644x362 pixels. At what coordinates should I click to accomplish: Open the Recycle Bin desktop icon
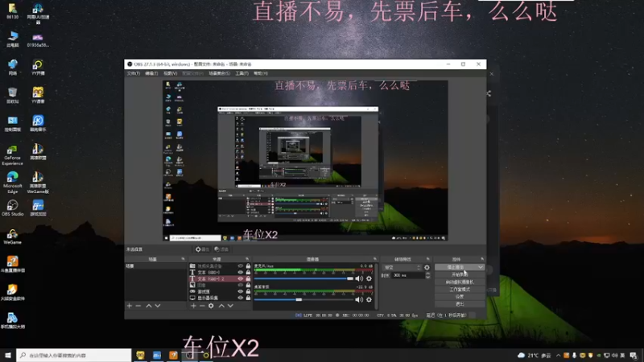[12, 95]
